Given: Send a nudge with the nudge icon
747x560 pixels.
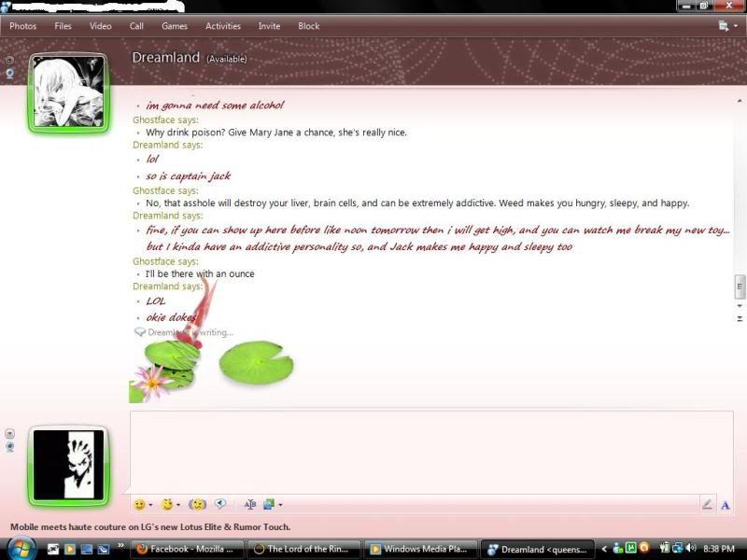Looking at the screenshot, I should pos(197,504).
